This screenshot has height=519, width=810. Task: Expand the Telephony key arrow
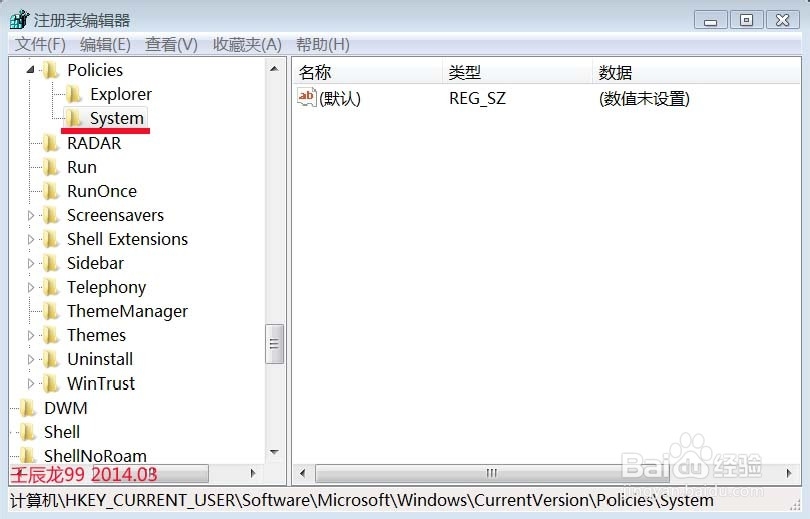(30, 287)
